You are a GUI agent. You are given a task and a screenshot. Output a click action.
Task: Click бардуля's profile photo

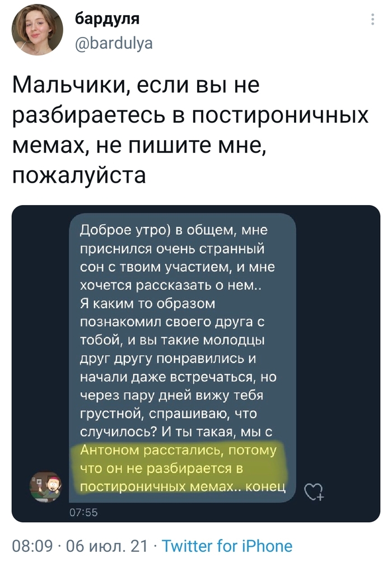coord(38,30)
